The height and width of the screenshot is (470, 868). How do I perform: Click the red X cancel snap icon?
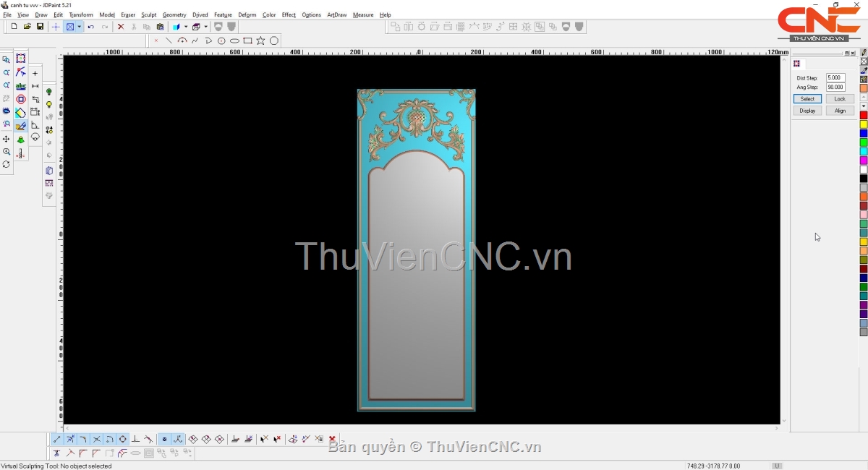332,439
